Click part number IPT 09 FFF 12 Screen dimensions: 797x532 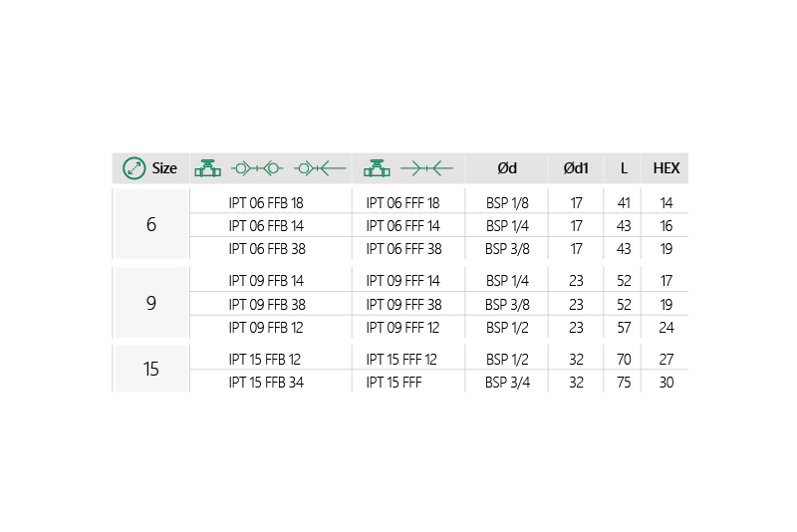pyautogui.click(x=403, y=328)
